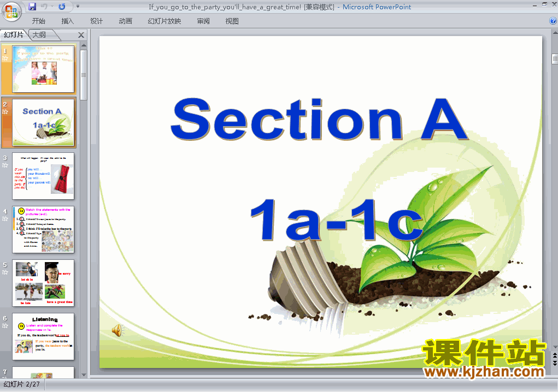558x392 pixels.
Task: Open PowerPoint Help question mark icon
Action: pyautogui.click(x=554, y=21)
